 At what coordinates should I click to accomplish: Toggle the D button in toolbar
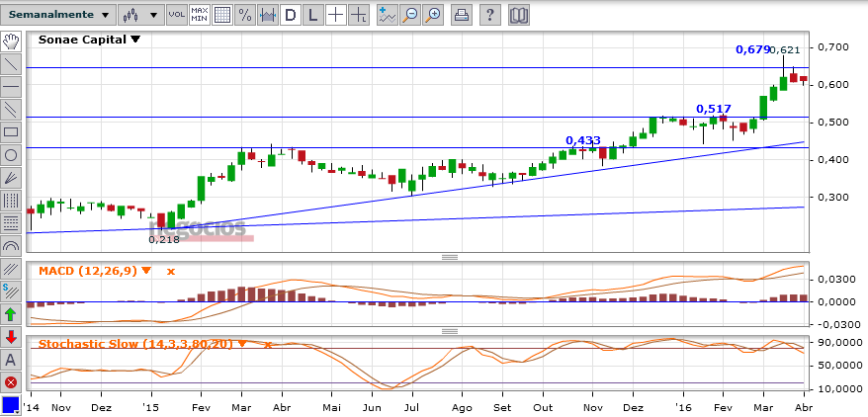[291, 15]
